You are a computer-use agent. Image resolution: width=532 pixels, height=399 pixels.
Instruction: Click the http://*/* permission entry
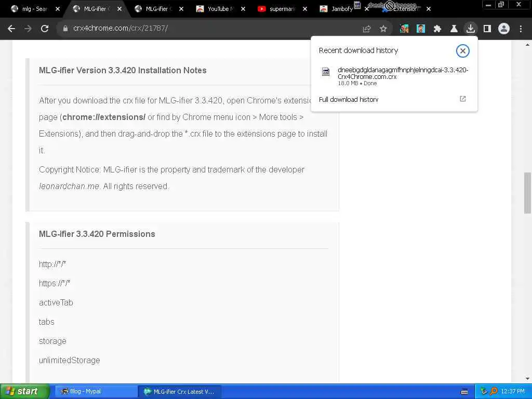pyautogui.click(x=52, y=264)
